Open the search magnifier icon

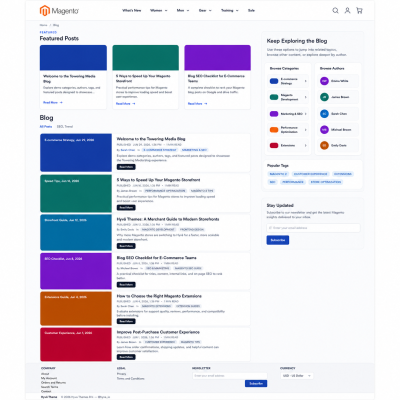pyautogui.click(x=335, y=11)
